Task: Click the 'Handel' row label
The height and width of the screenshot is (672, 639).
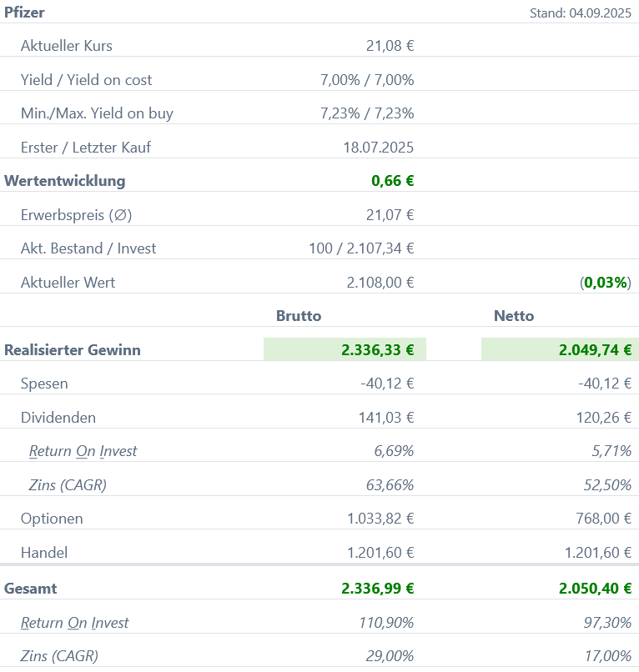Action: point(44,553)
